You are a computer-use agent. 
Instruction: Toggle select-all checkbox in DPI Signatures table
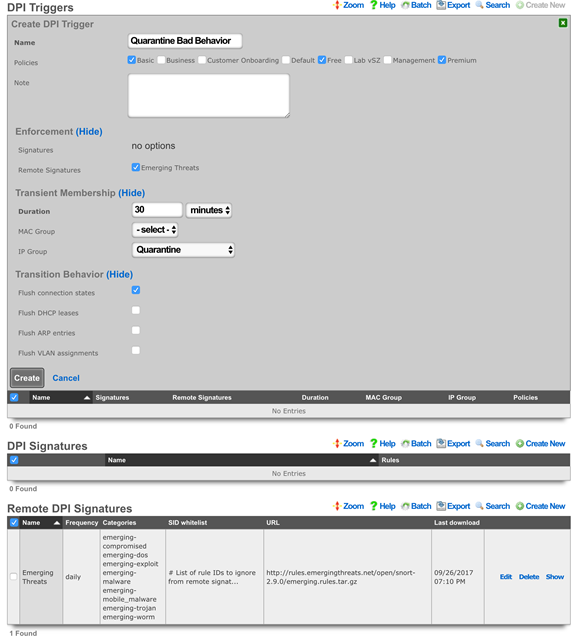click(14, 460)
